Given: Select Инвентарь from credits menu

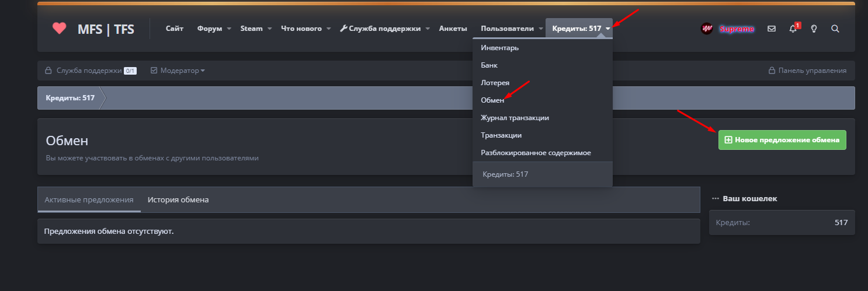Looking at the screenshot, I should [543, 48].
